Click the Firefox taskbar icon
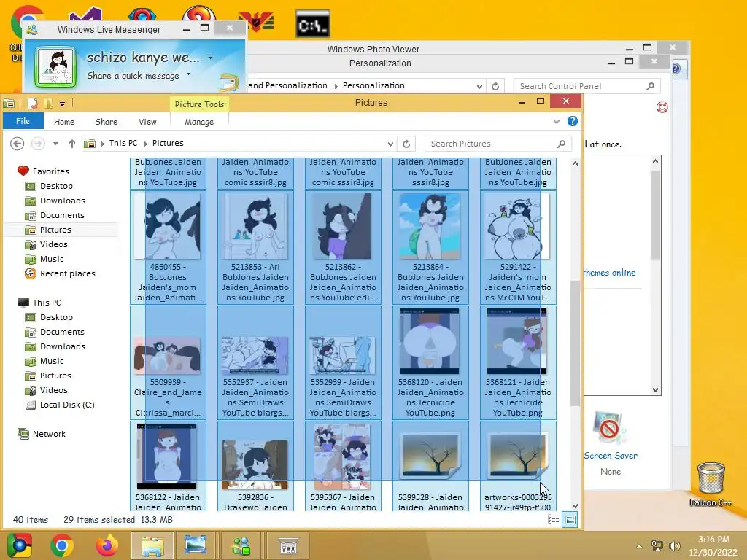 pos(107,545)
